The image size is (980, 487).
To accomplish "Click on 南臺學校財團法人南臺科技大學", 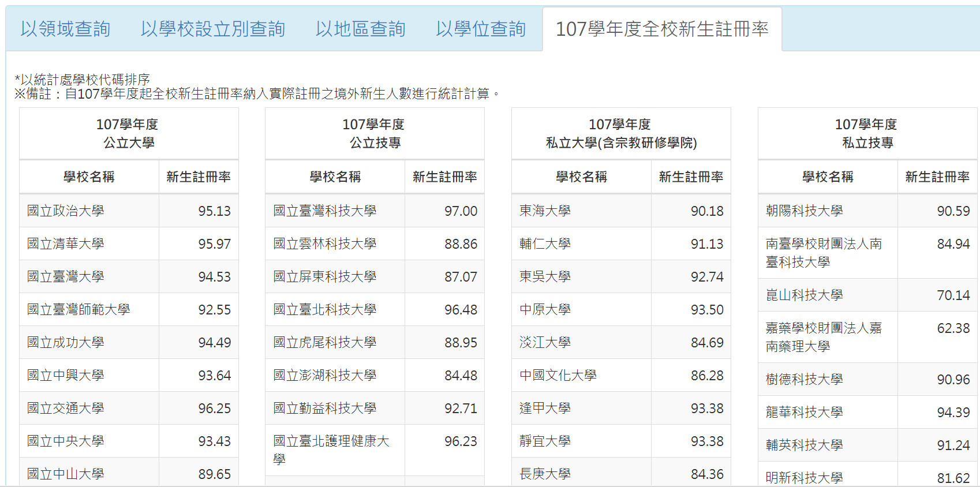I will coord(824,253).
